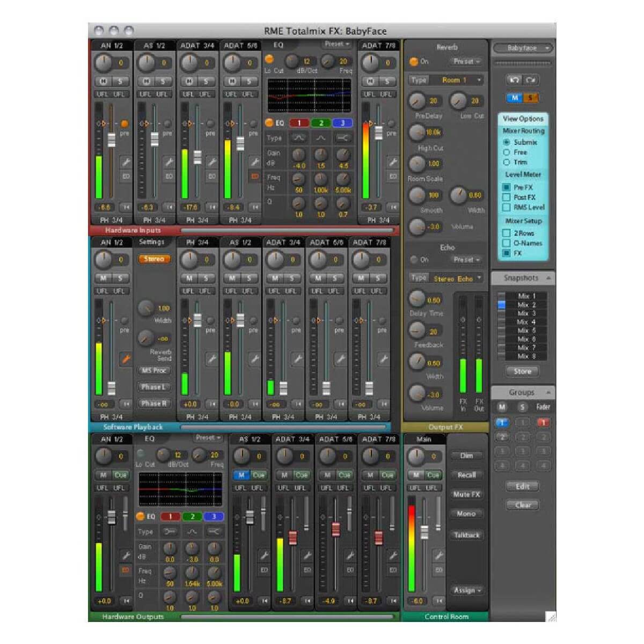Collapse the Snapshots panel
The width and height of the screenshot is (644, 644).
click(548, 278)
